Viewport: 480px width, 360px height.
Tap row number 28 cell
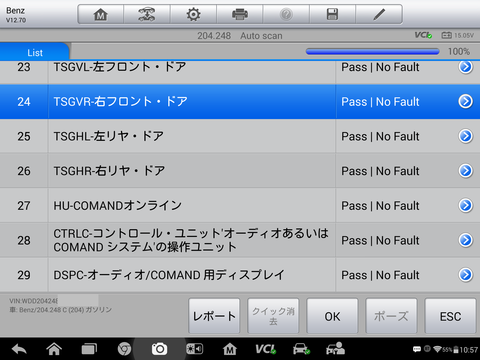click(x=24, y=240)
